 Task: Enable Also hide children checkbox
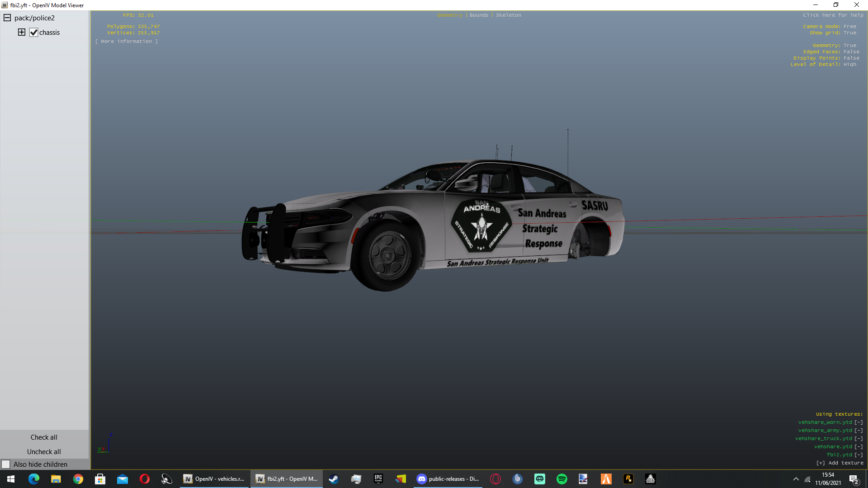tap(6, 464)
